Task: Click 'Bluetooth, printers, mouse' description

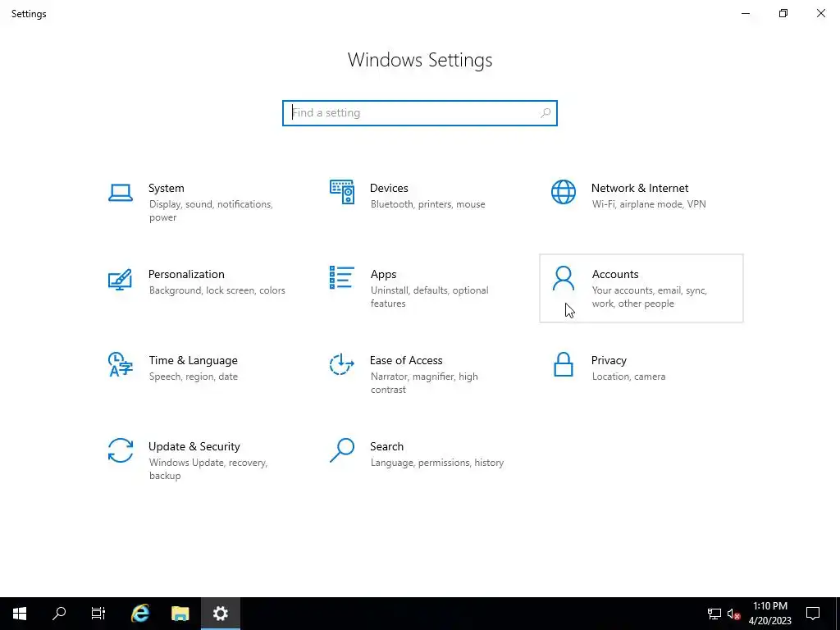Action: [428, 204]
